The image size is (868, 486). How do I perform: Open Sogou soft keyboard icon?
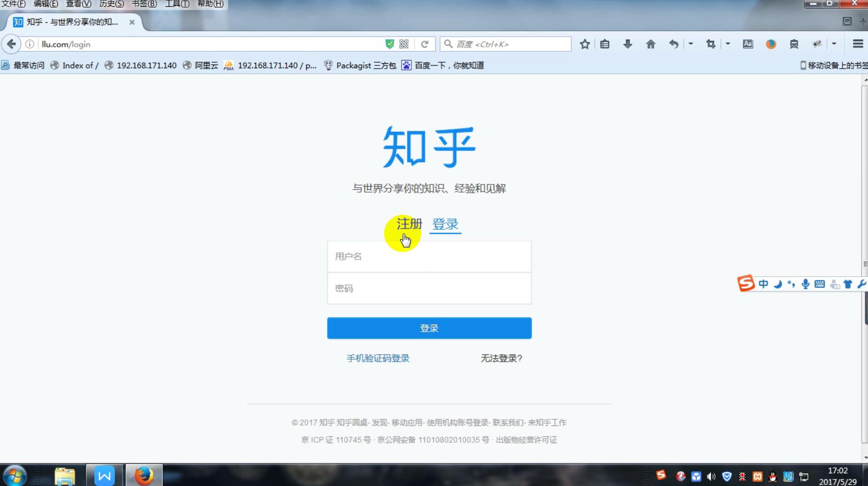point(820,284)
